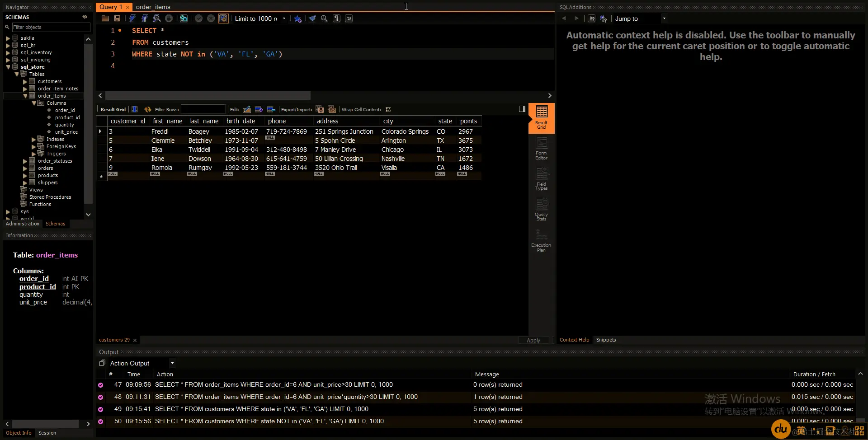868x440 pixels.
Task: Switch to the Schemas tab
Action: point(56,224)
